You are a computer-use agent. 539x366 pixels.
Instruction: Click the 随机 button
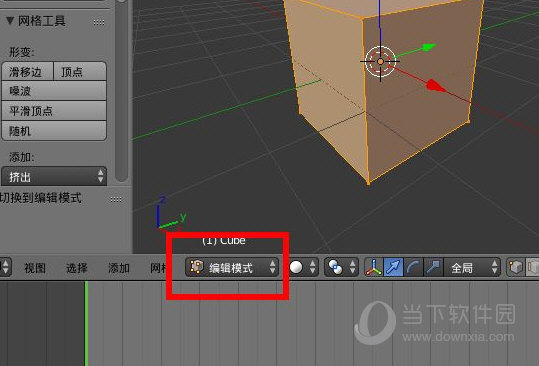click(54, 131)
